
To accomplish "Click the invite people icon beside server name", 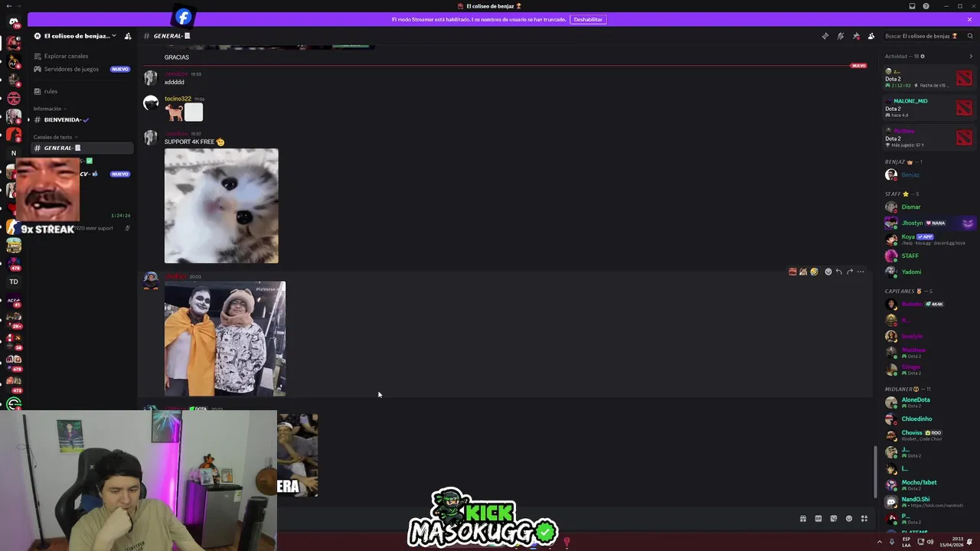I will (128, 36).
